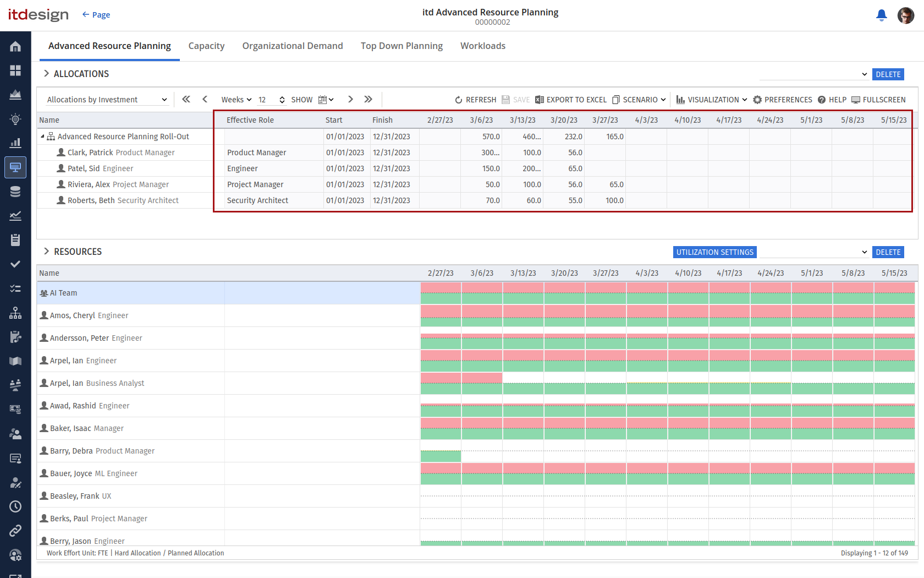
Task: Open Utilization Settings
Action: tap(715, 252)
